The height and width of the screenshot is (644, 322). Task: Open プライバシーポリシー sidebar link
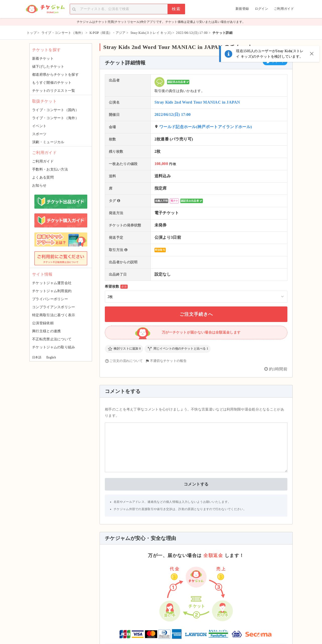coord(50,299)
